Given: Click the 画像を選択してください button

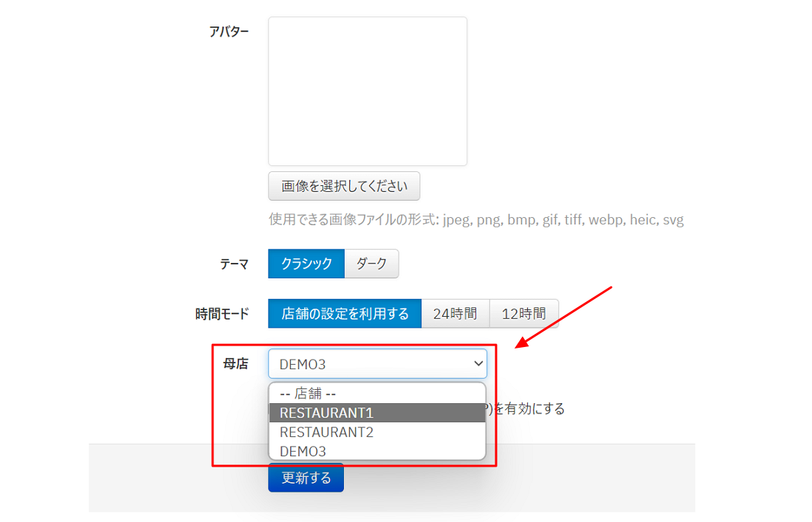Looking at the screenshot, I should 344,186.
